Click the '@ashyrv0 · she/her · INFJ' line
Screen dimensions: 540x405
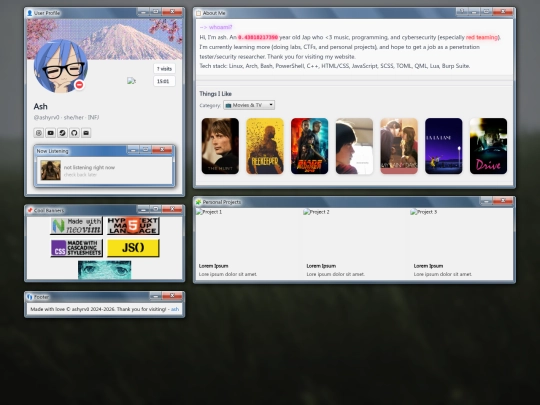click(x=66, y=117)
